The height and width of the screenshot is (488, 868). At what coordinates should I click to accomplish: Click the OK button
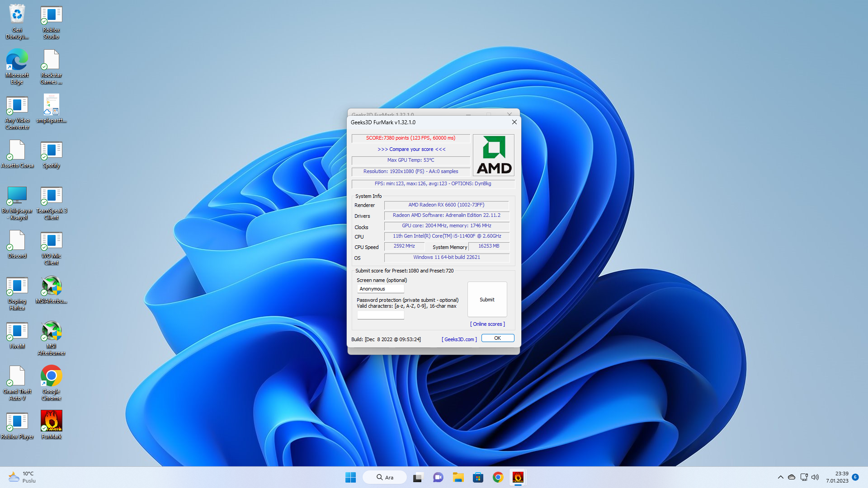pyautogui.click(x=497, y=338)
